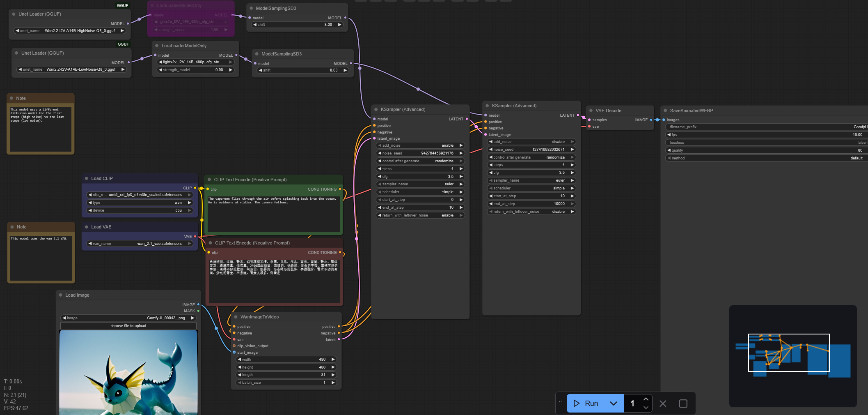Increase shift value on top ModelSamplingSD3

[339, 25]
